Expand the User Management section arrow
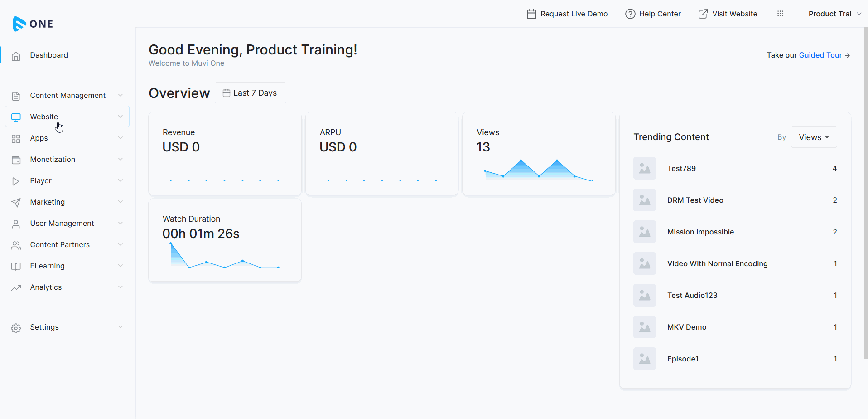The height and width of the screenshot is (419, 868). click(120, 223)
